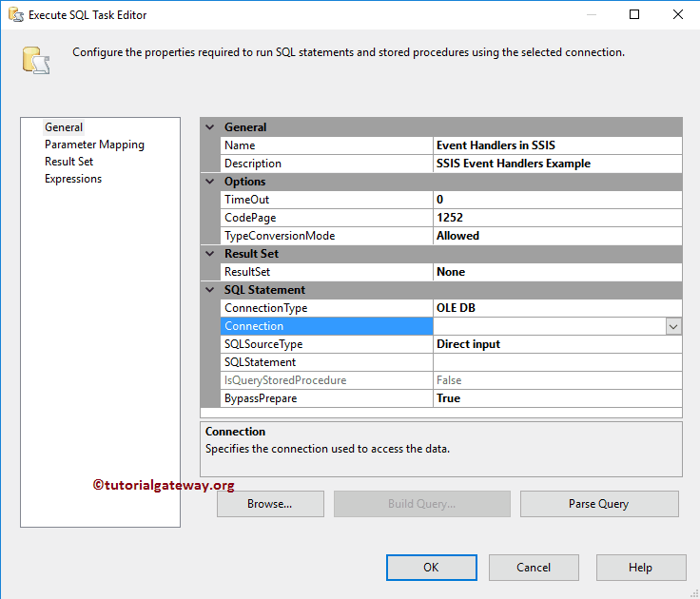Screen dimensions: 700x599
Task: Collapse the SQL Statement property section
Action: pos(210,290)
